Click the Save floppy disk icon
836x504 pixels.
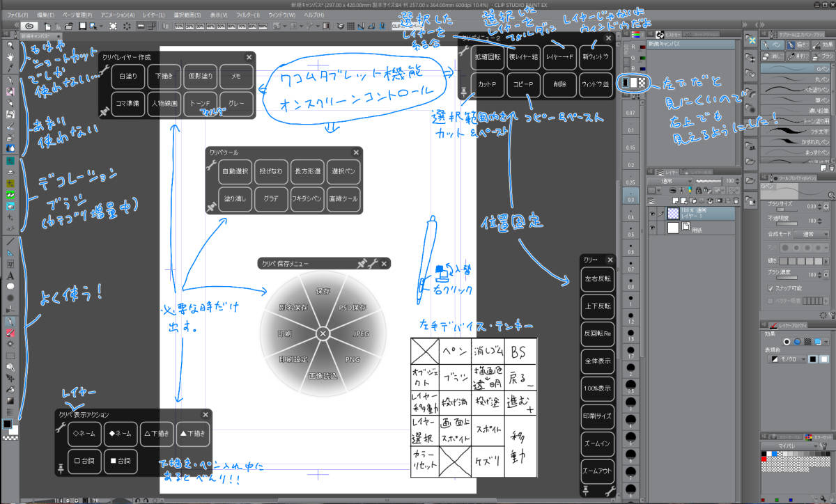(82, 26)
